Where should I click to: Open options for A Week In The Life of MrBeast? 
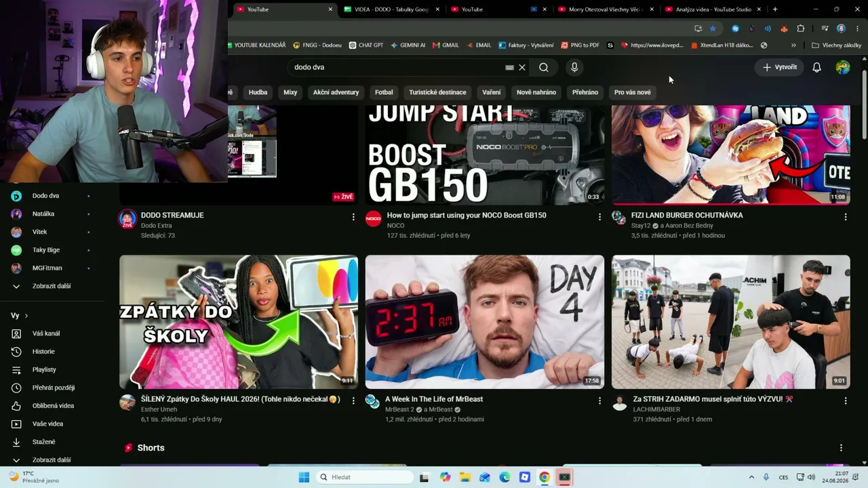pyautogui.click(x=599, y=401)
